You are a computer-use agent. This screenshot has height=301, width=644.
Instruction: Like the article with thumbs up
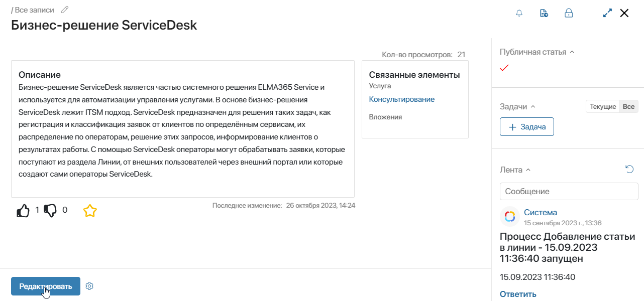coord(24,211)
